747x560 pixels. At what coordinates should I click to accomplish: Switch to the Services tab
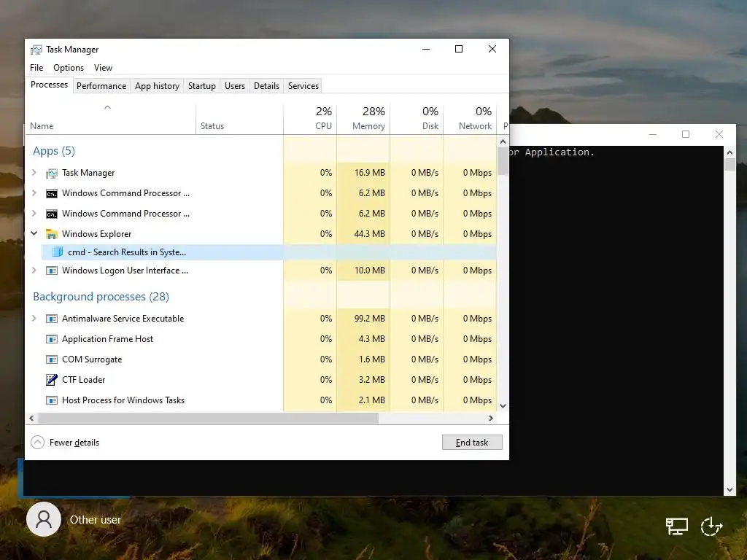point(303,86)
